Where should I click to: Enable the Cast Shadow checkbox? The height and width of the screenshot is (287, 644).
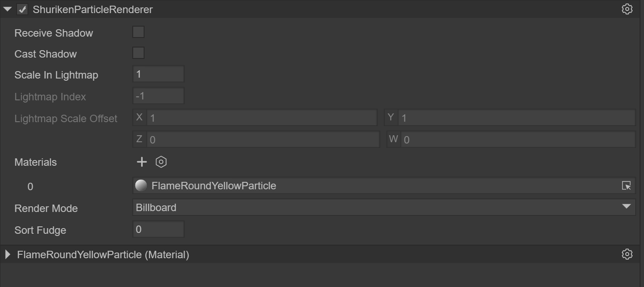pos(138,53)
